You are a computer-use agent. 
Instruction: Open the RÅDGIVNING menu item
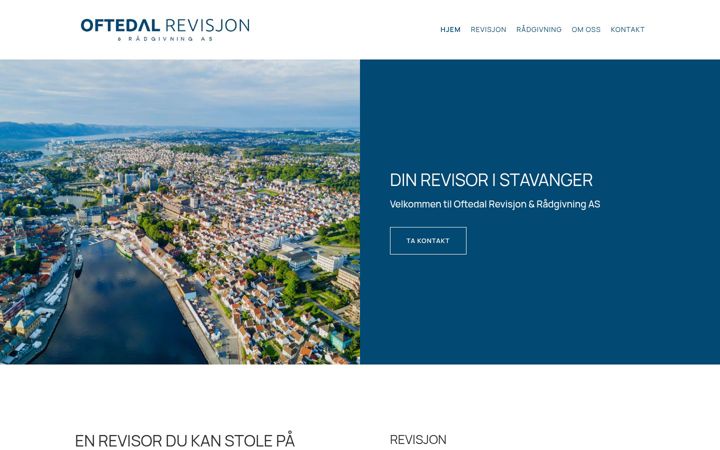point(539,29)
